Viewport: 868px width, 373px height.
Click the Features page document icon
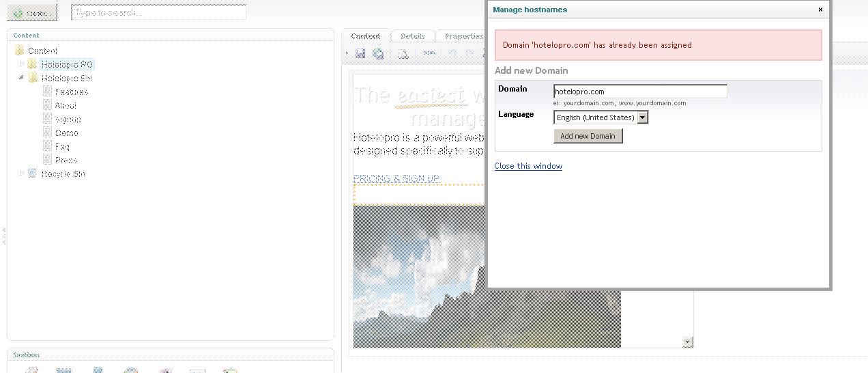[x=47, y=92]
